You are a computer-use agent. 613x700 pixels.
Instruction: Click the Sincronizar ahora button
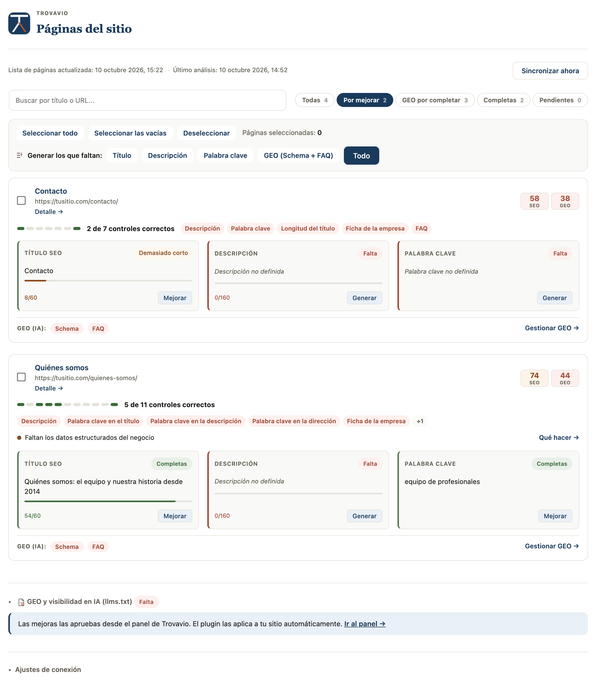pyautogui.click(x=550, y=71)
